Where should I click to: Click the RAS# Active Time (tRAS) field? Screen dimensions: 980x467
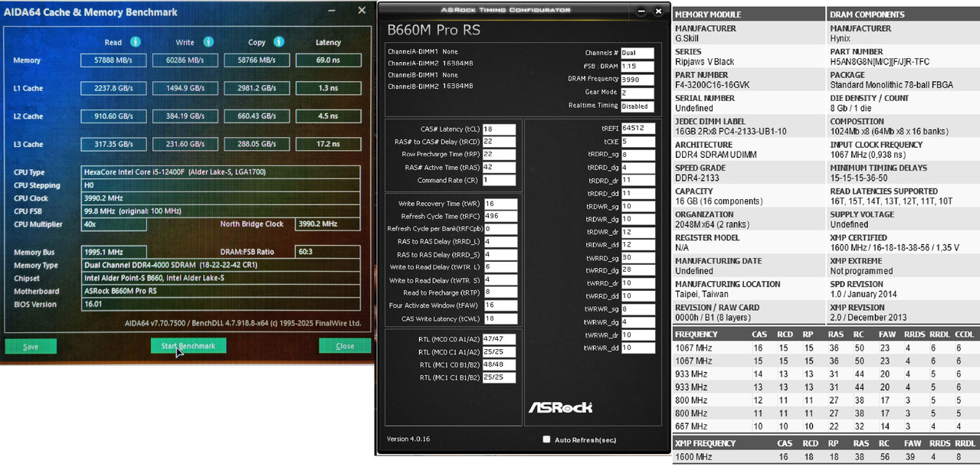click(499, 168)
